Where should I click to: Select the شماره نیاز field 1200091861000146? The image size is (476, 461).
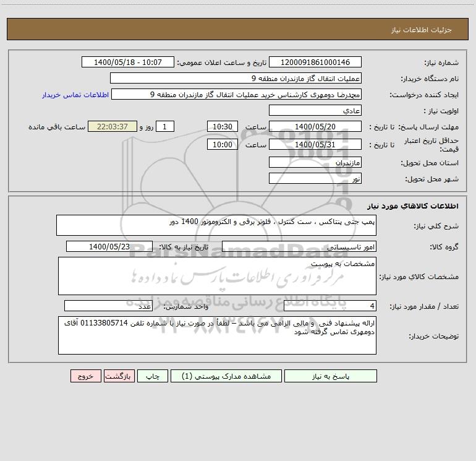(x=315, y=62)
